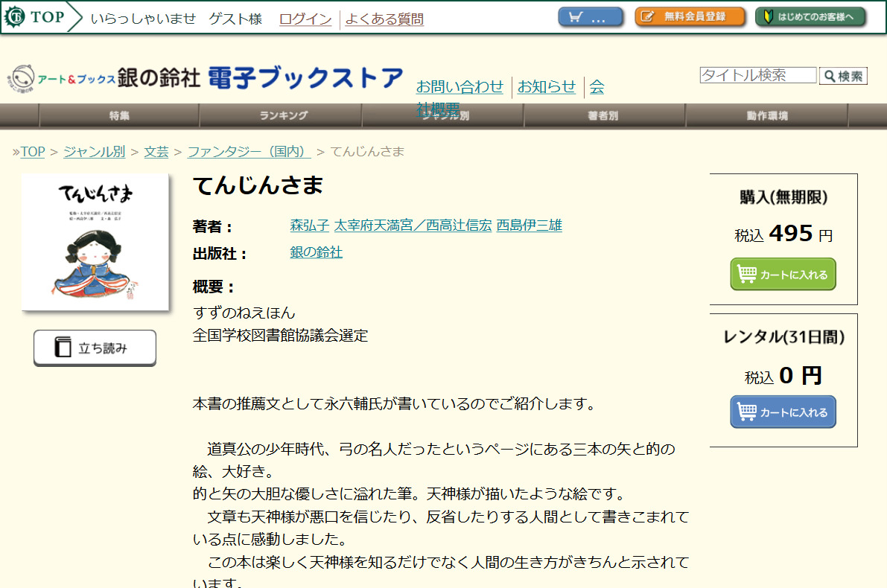Image resolution: width=887 pixels, height=588 pixels.
Task: Click the レンタル(31日間) heading
Action: pyautogui.click(x=783, y=337)
